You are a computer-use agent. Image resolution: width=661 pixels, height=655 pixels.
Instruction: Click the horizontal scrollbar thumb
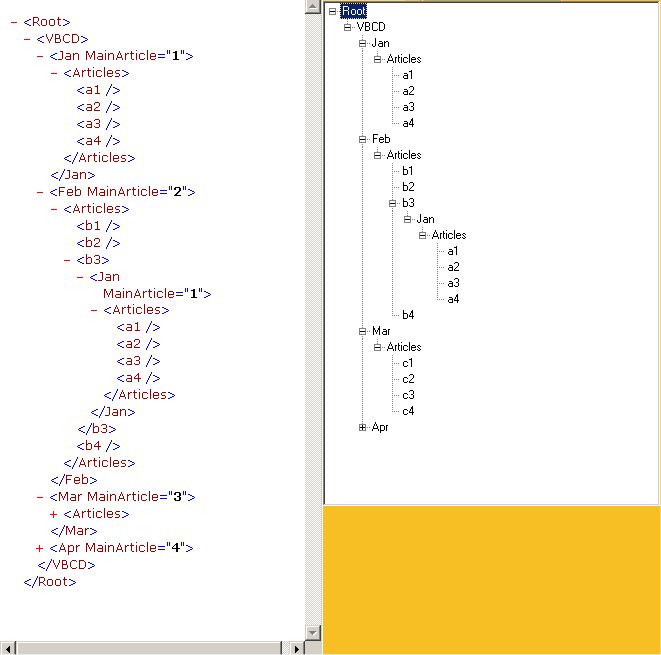149,649
